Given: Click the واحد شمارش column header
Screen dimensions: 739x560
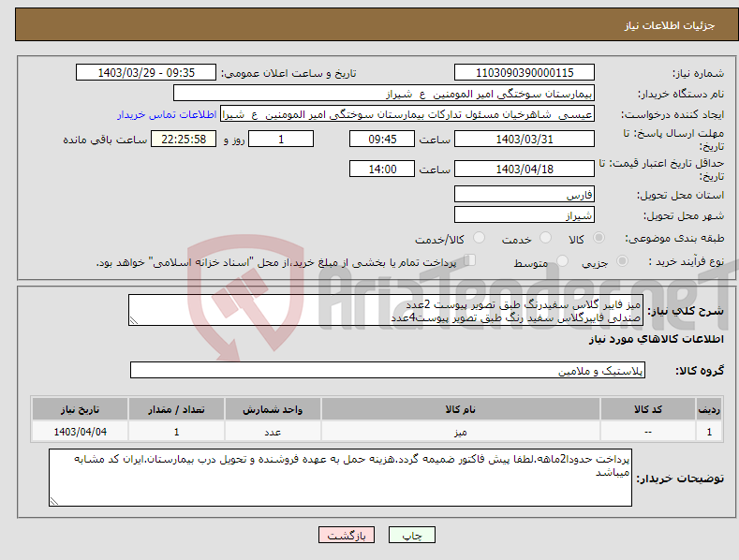Looking at the screenshot, I should tap(273, 409).
